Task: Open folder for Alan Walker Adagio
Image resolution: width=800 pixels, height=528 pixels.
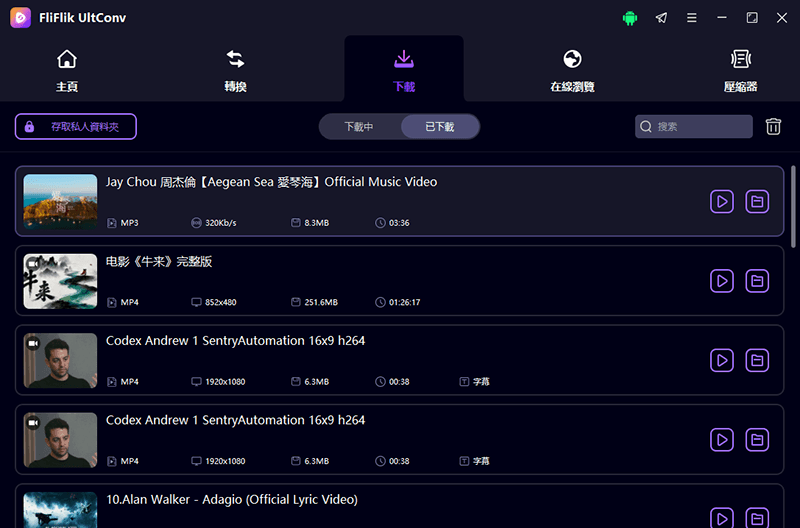Action: click(x=757, y=518)
